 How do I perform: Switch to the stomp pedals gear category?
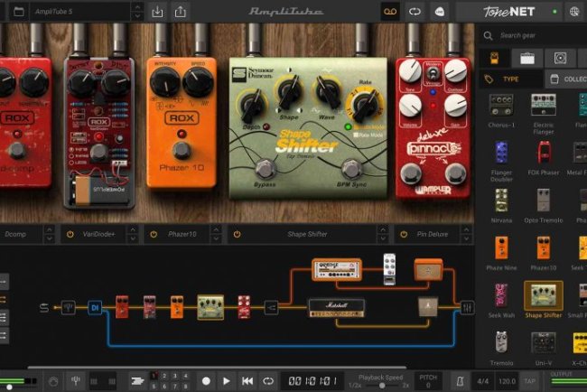point(494,59)
